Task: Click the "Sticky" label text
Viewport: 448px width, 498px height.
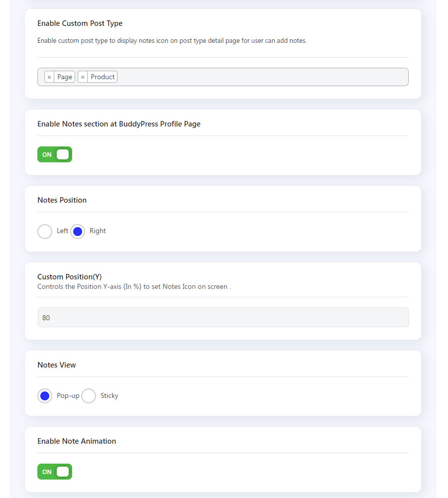Action: click(x=109, y=396)
